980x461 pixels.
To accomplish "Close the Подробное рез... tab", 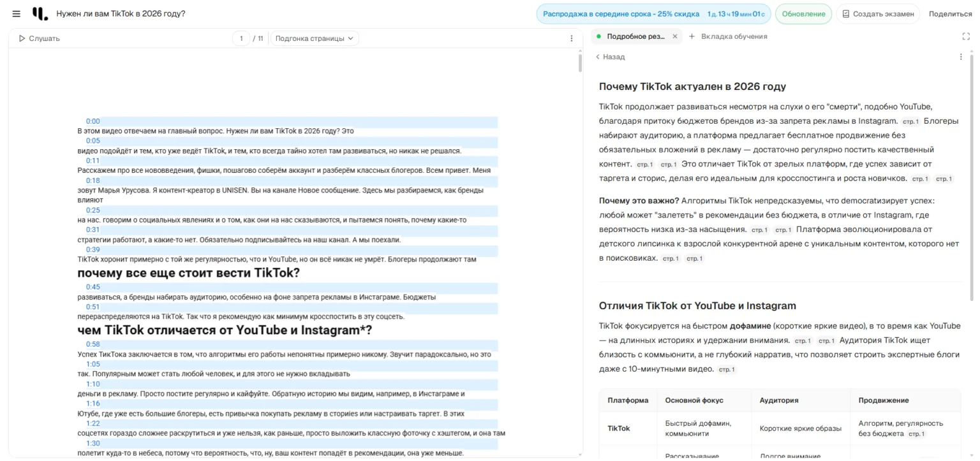I will 675,36.
